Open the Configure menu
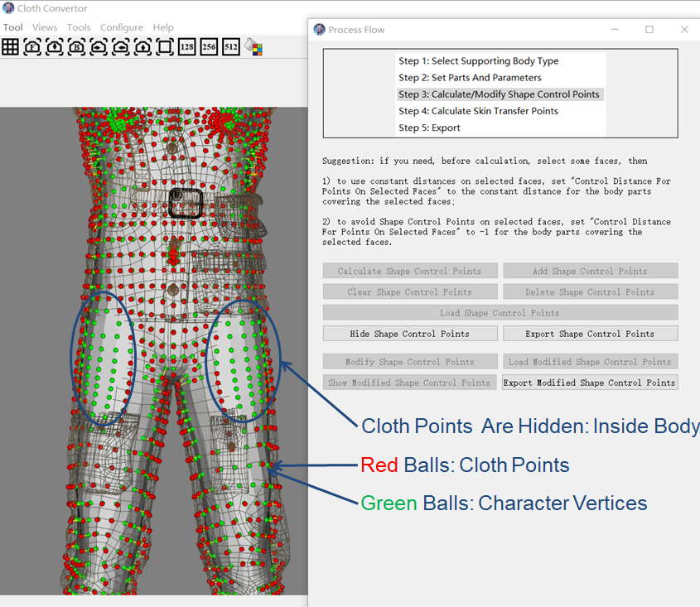This screenshot has width=700, height=607. click(x=122, y=27)
